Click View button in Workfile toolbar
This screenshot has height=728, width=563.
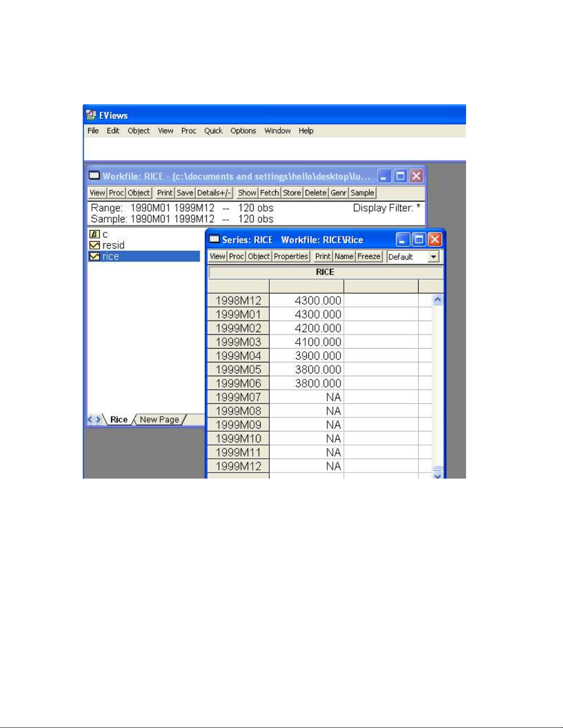click(x=97, y=193)
